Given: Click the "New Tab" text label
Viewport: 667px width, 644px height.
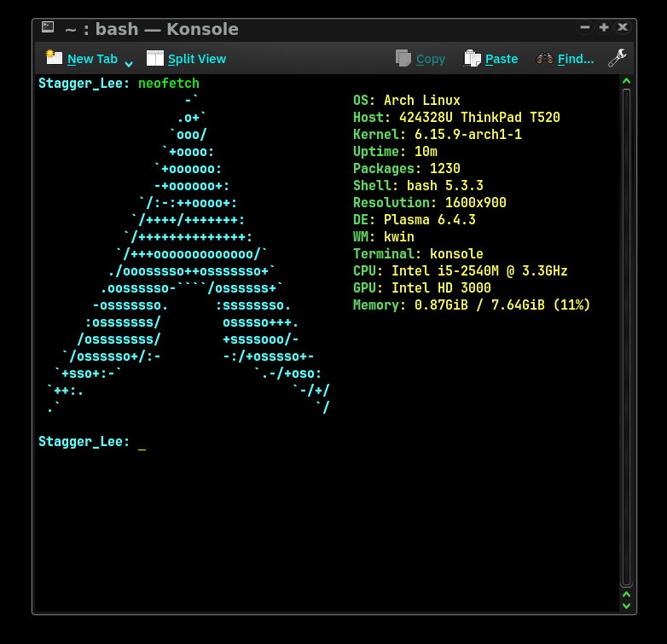Looking at the screenshot, I should point(92,59).
